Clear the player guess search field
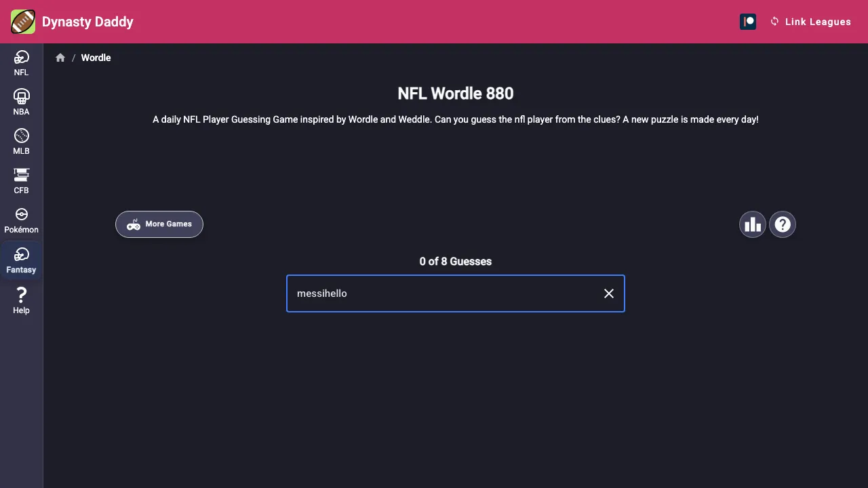The image size is (868, 488). click(x=609, y=293)
